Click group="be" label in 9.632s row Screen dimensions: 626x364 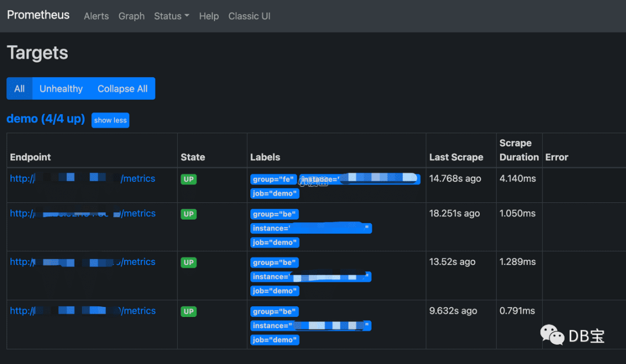tap(274, 311)
